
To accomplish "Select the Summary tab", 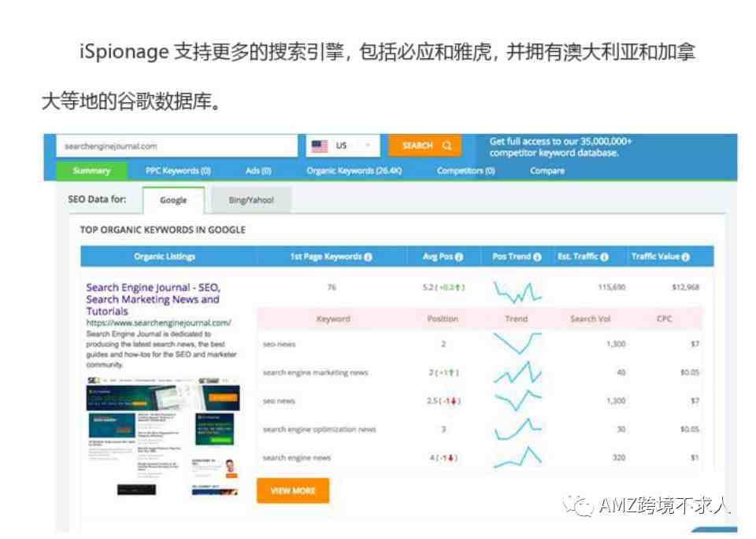I will pyautogui.click(x=91, y=171).
